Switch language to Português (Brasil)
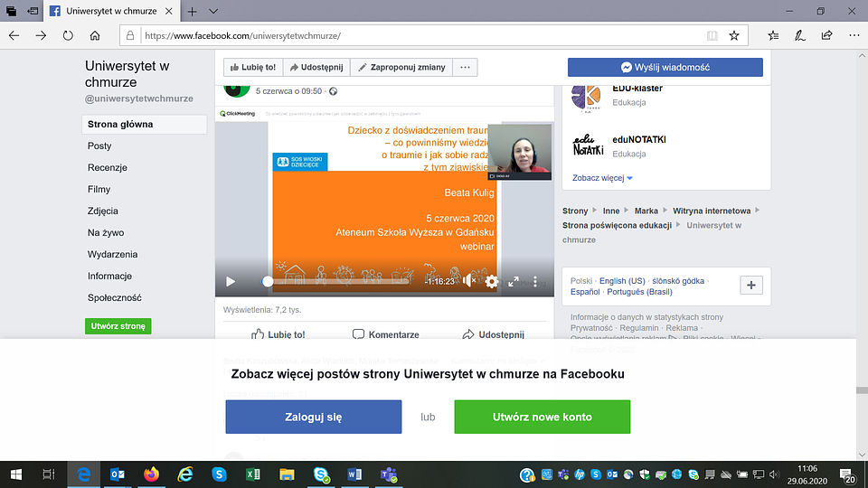868x488 pixels. click(639, 292)
